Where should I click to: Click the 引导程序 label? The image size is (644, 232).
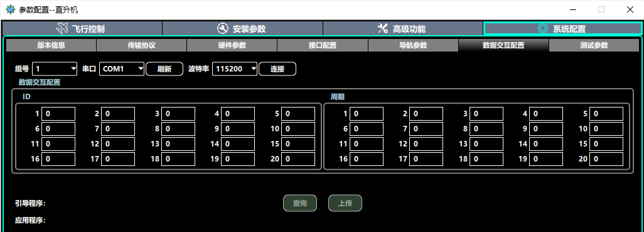pos(30,204)
